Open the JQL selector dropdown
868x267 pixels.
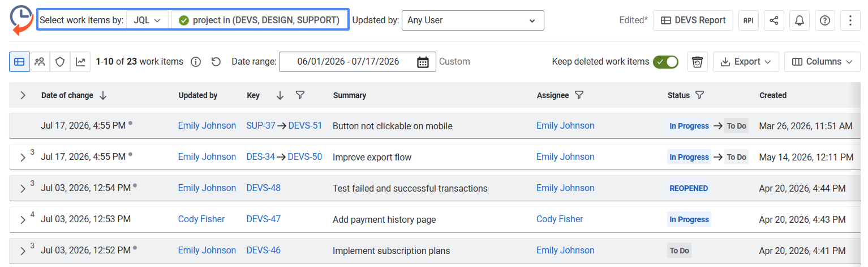tap(147, 20)
